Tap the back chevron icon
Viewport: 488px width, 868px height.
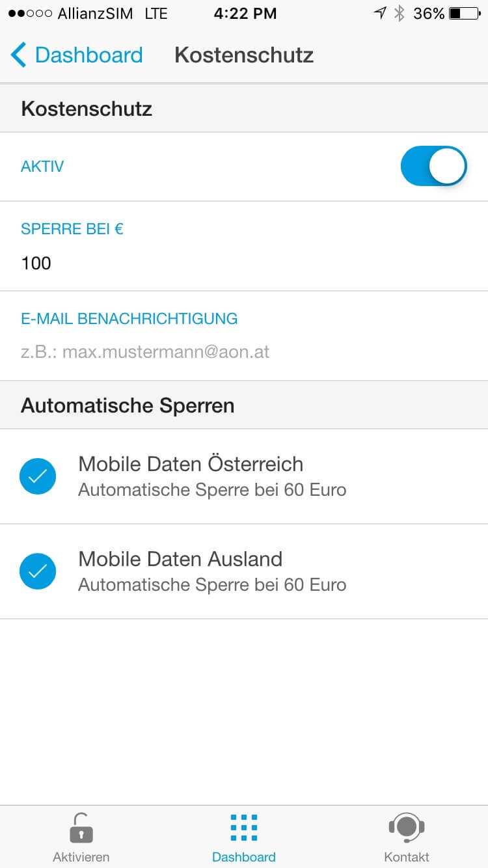18,55
